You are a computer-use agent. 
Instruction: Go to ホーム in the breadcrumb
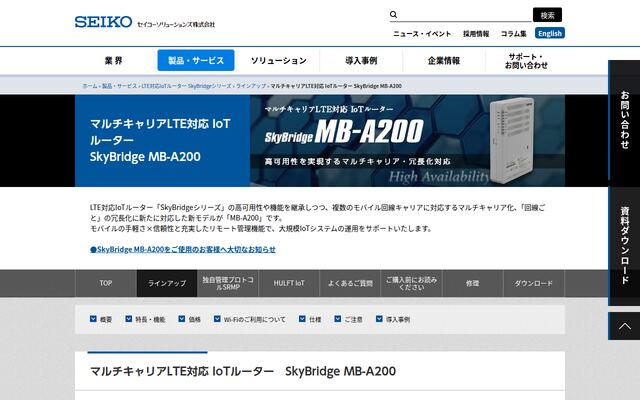coord(90,86)
